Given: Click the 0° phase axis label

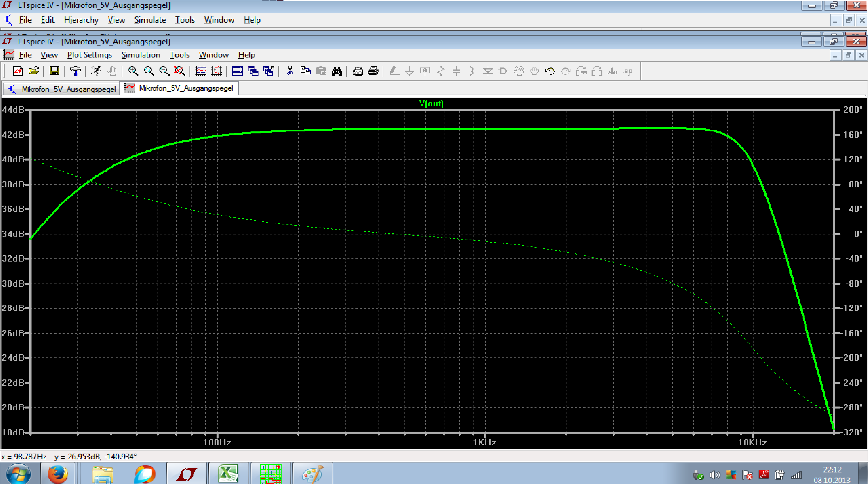Looking at the screenshot, I should [858, 234].
